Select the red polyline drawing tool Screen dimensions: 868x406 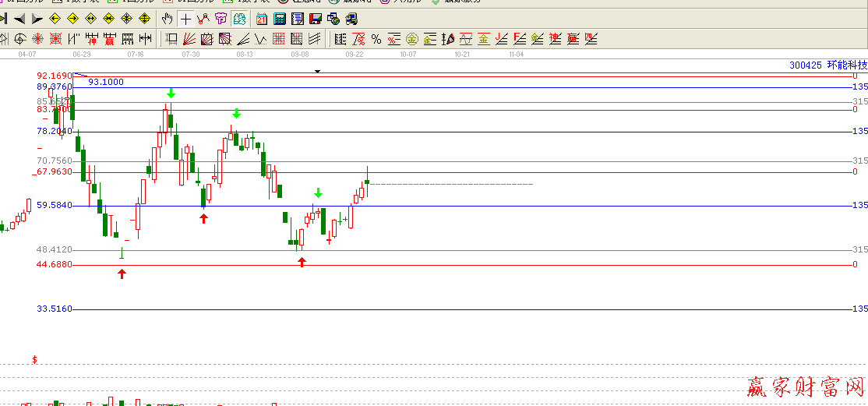coord(203,18)
